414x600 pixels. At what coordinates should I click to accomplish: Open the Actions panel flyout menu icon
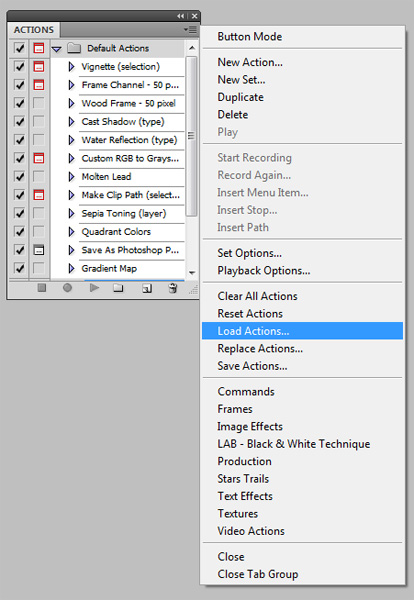click(190, 29)
